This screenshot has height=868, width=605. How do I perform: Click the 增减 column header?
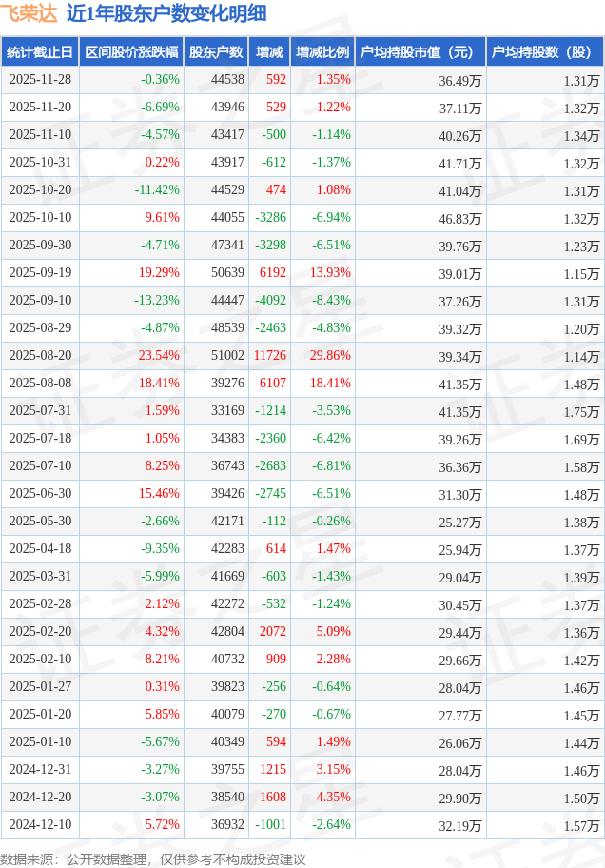269,52
